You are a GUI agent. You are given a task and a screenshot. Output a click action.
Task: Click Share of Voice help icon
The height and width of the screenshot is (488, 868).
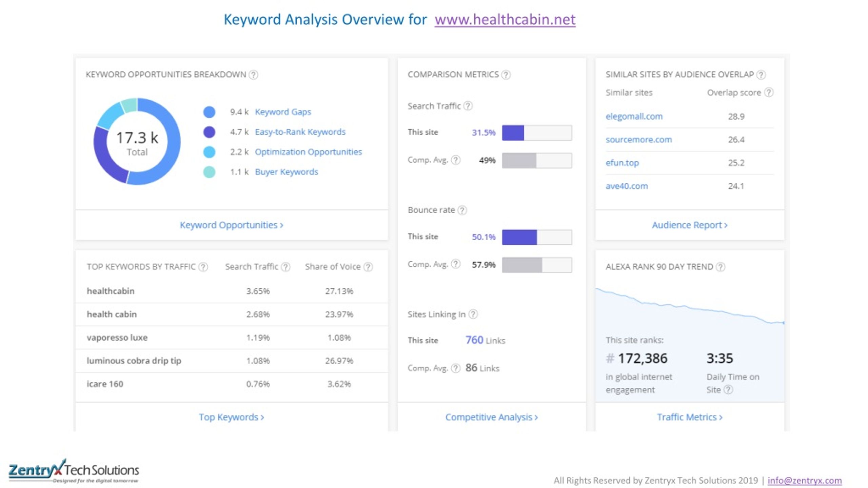[368, 267]
